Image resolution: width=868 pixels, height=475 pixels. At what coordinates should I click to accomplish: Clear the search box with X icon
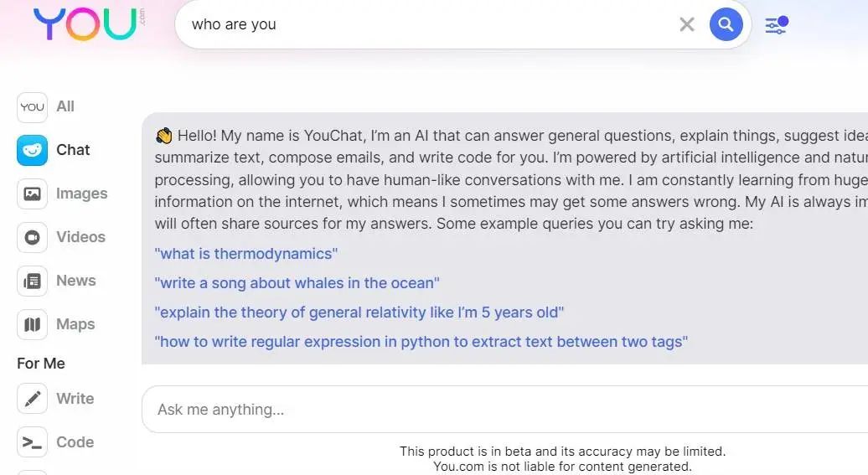click(687, 24)
